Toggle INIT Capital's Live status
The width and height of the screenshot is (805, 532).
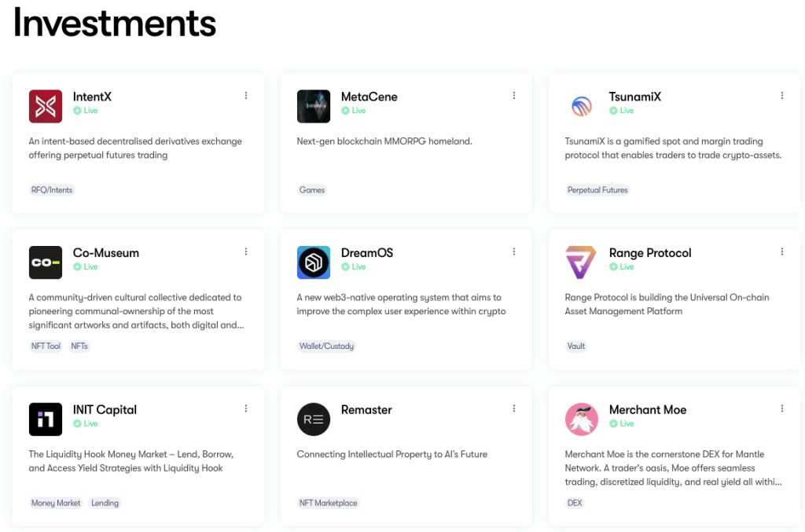[x=85, y=424]
